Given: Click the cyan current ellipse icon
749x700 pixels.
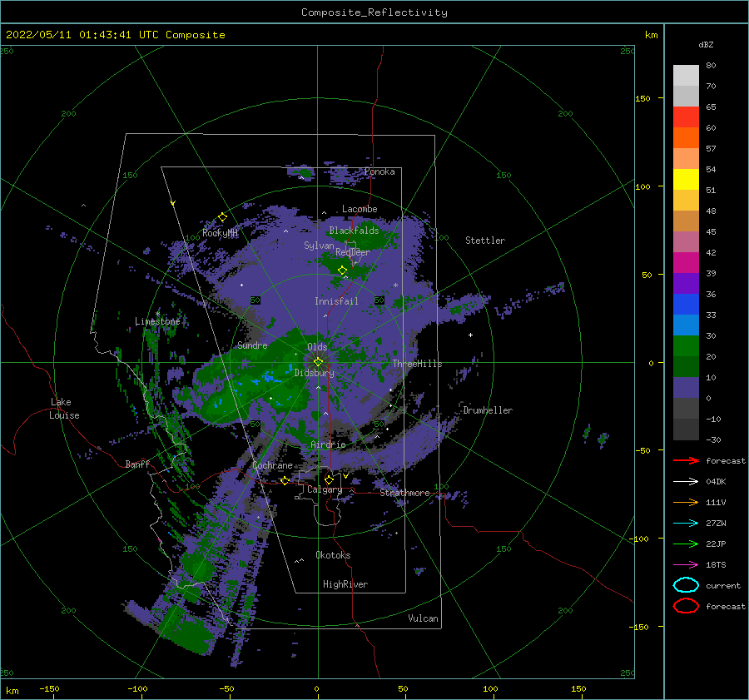Looking at the screenshot, I should (686, 585).
